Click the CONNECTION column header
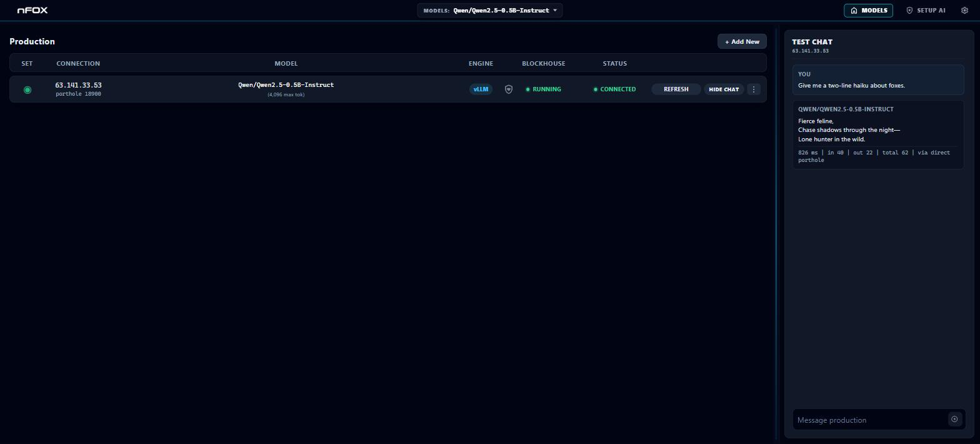 click(78, 64)
